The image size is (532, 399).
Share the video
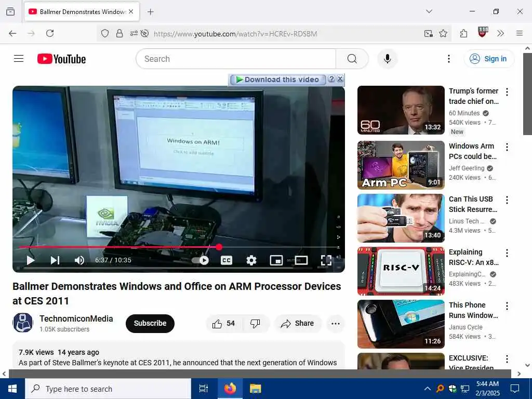tap(298, 323)
